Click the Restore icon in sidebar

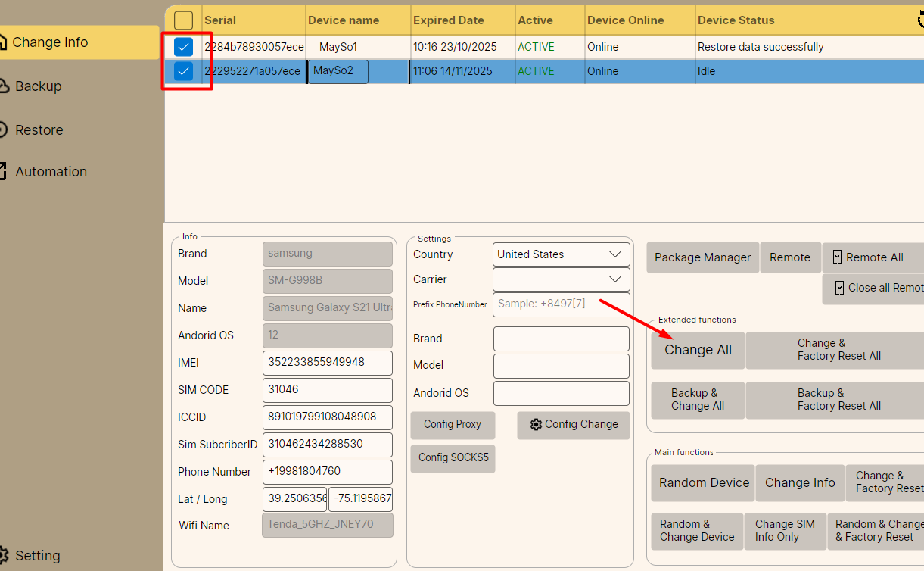coord(4,129)
